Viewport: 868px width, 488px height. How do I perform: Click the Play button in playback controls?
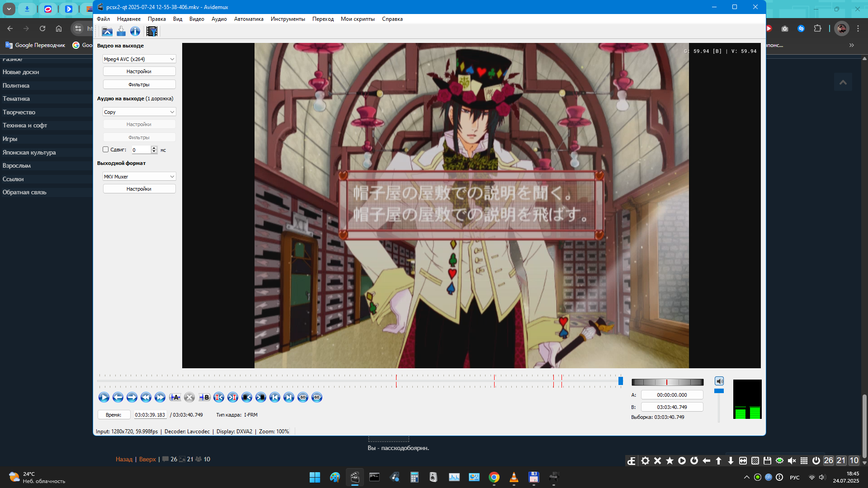(104, 397)
